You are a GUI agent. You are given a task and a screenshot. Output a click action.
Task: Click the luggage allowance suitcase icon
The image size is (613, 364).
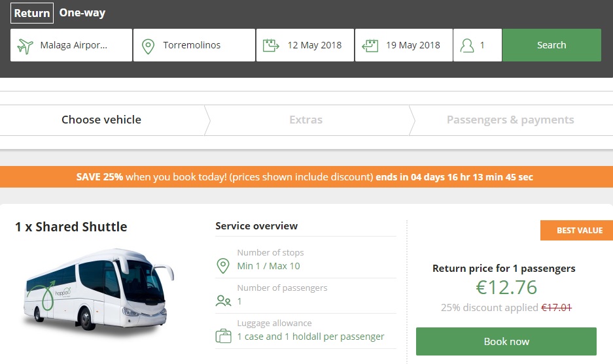pos(223,337)
